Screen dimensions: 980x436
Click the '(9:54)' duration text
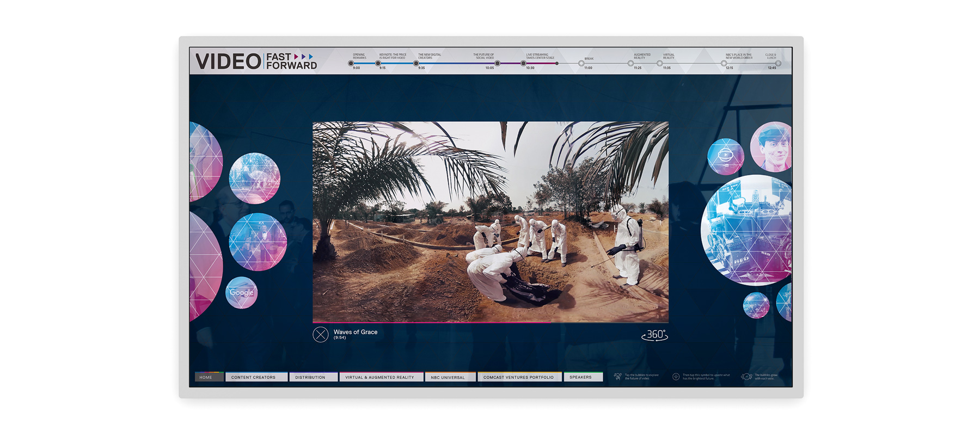tap(340, 338)
